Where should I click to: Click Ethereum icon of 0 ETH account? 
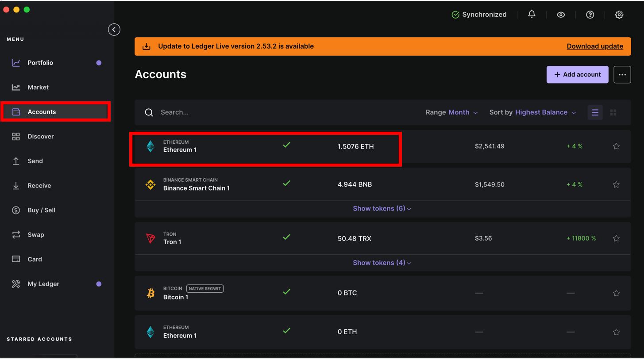(150, 332)
